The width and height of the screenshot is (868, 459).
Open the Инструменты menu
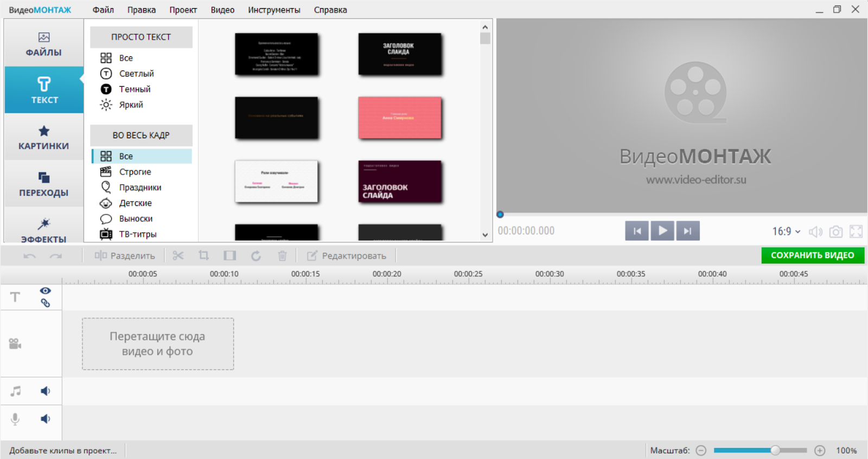pos(274,10)
